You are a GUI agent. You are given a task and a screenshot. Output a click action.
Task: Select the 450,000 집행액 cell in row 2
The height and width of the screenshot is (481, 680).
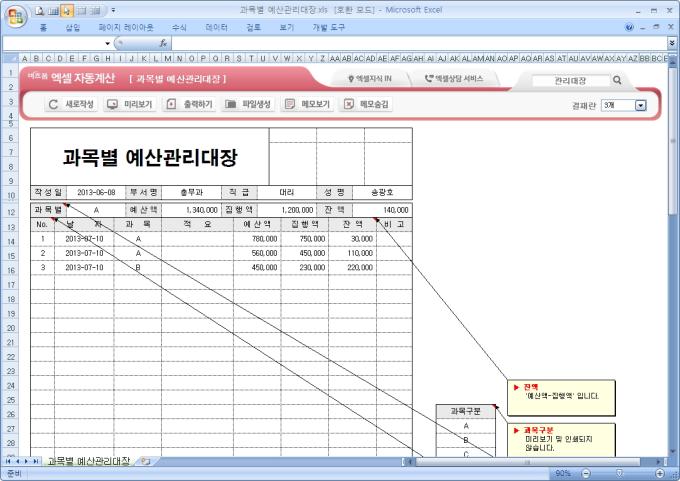pyautogui.click(x=305, y=253)
